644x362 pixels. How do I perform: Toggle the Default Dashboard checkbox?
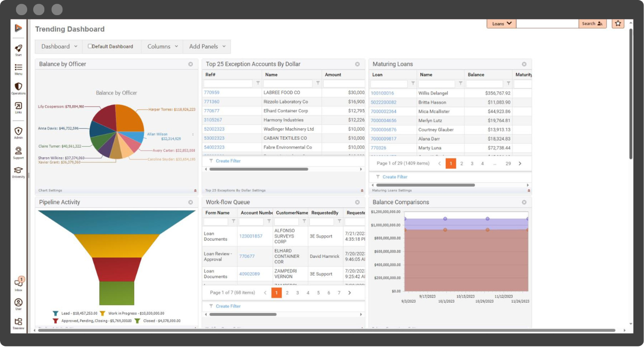tap(90, 46)
